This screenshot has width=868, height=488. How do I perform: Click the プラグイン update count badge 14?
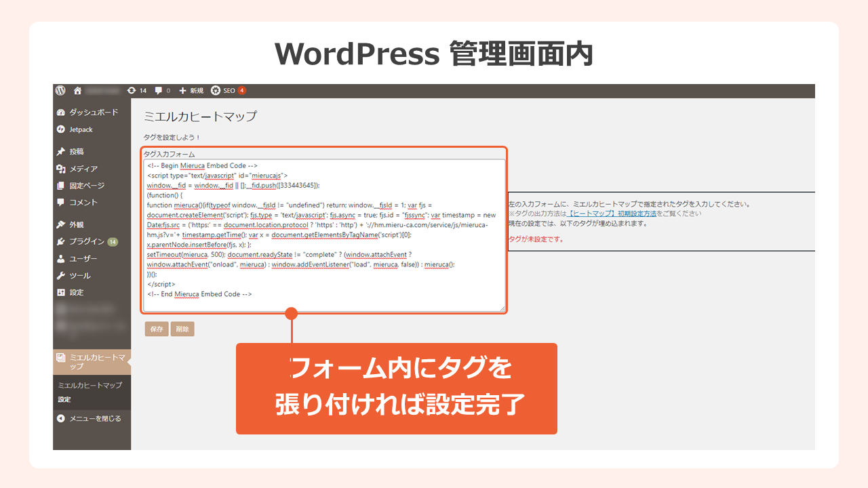pyautogui.click(x=113, y=241)
